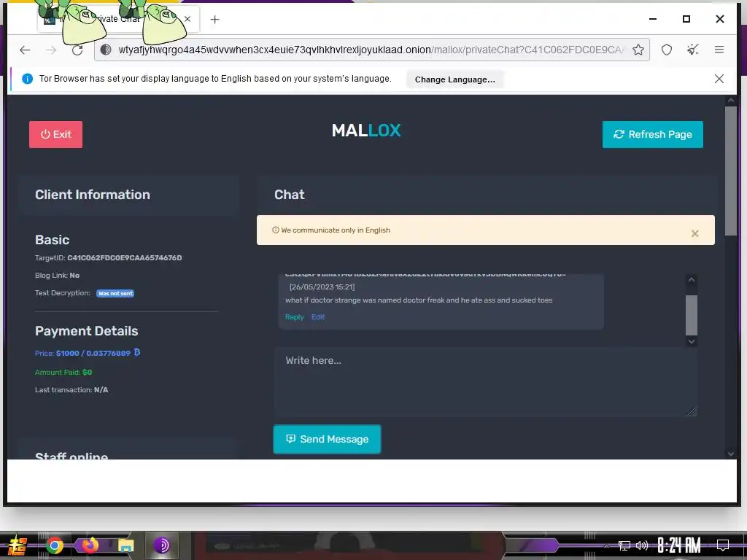The width and height of the screenshot is (747, 560).
Task: Dismiss the display language notification
Action: pos(719,79)
